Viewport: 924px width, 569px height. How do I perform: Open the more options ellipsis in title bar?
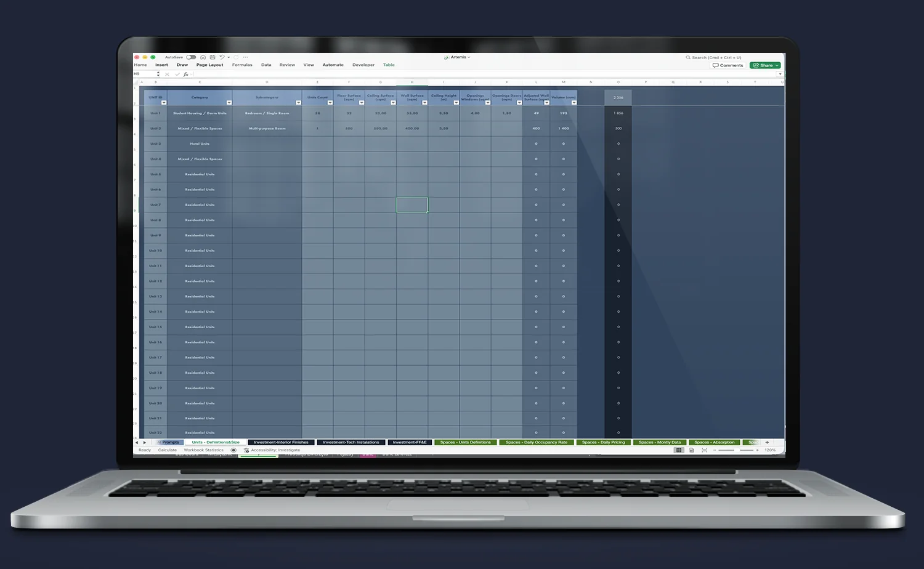pyautogui.click(x=245, y=57)
